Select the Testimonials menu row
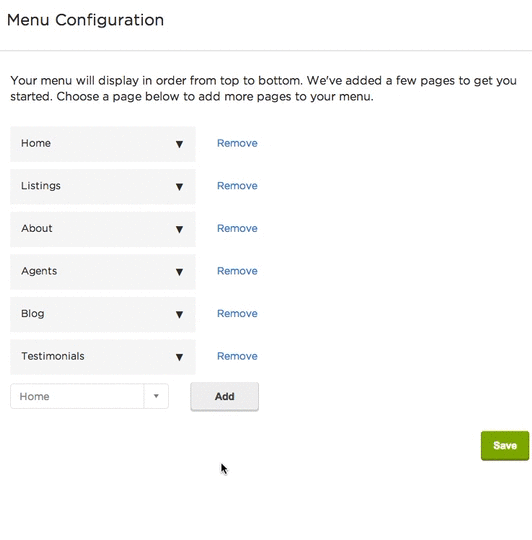 [x=103, y=357]
